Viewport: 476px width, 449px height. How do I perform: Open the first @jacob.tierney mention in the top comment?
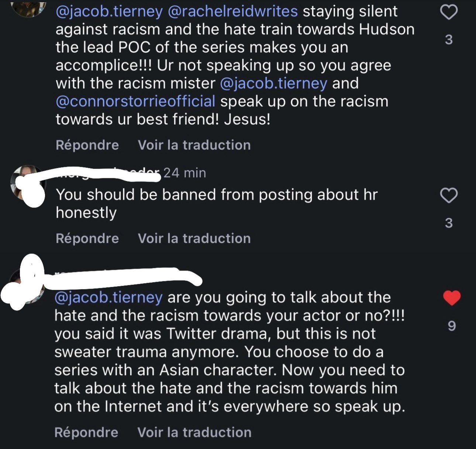[x=109, y=11]
